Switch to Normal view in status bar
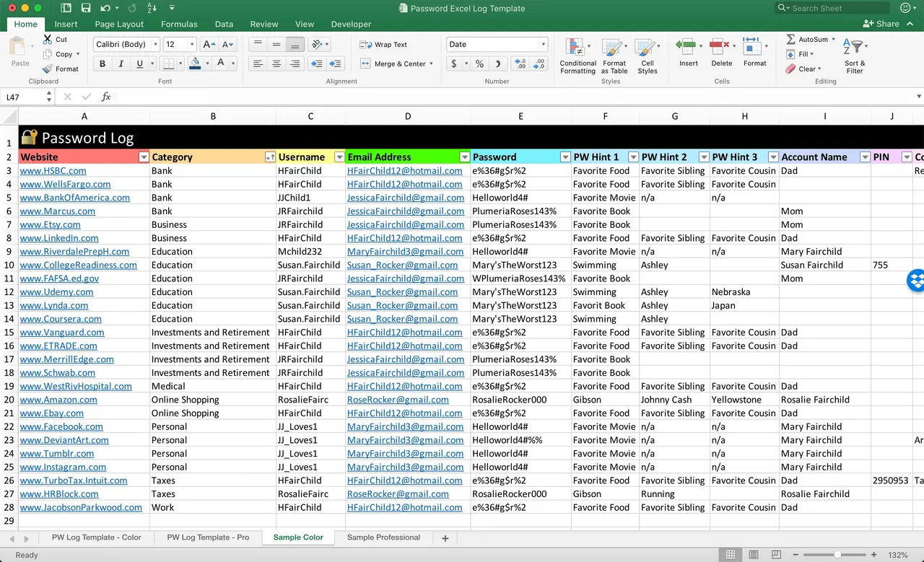Image resolution: width=924 pixels, height=562 pixels. tap(731, 555)
